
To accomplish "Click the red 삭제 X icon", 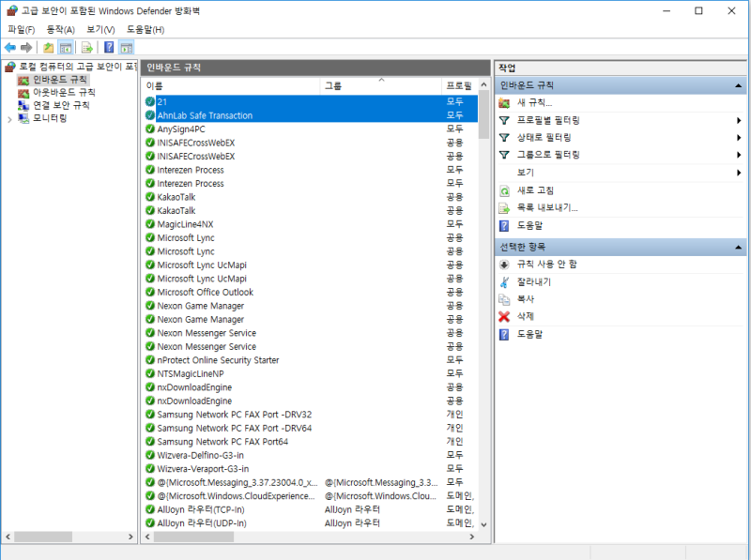I will click(x=504, y=316).
